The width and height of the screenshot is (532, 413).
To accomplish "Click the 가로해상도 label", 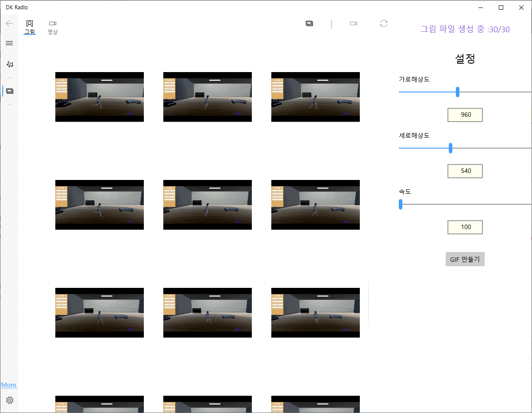I will [414, 79].
